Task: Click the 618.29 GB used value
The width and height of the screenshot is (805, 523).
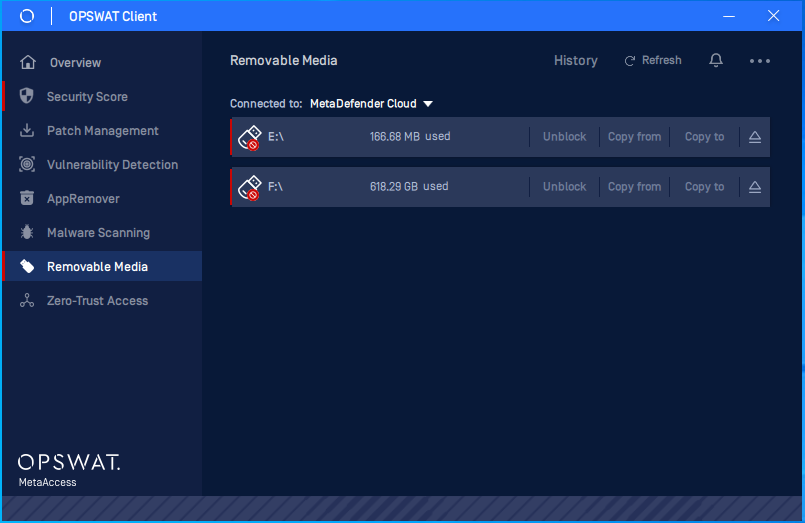Action: (409, 186)
